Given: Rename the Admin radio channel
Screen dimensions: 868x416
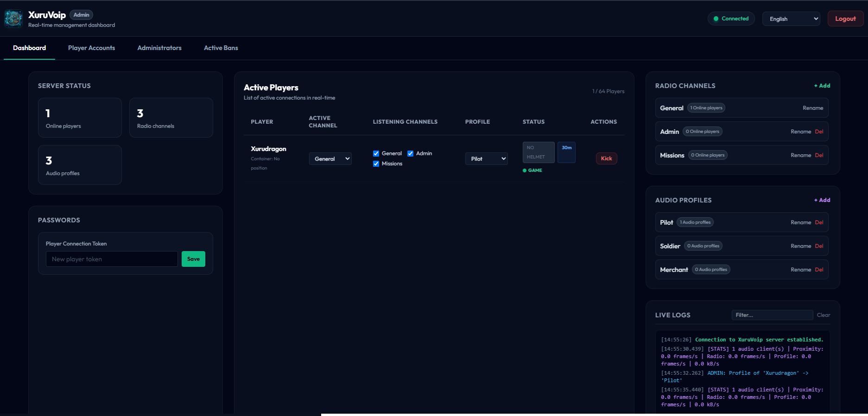Looking at the screenshot, I should [x=801, y=132].
